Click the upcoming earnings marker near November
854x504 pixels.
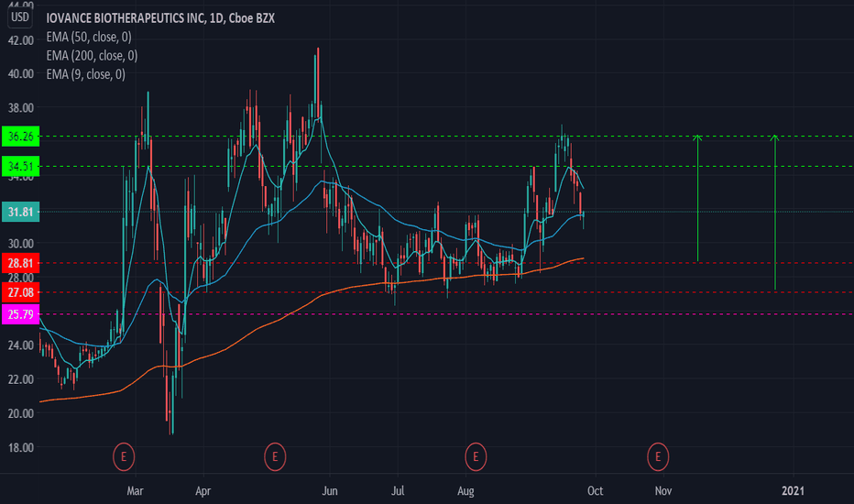tap(658, 456)
